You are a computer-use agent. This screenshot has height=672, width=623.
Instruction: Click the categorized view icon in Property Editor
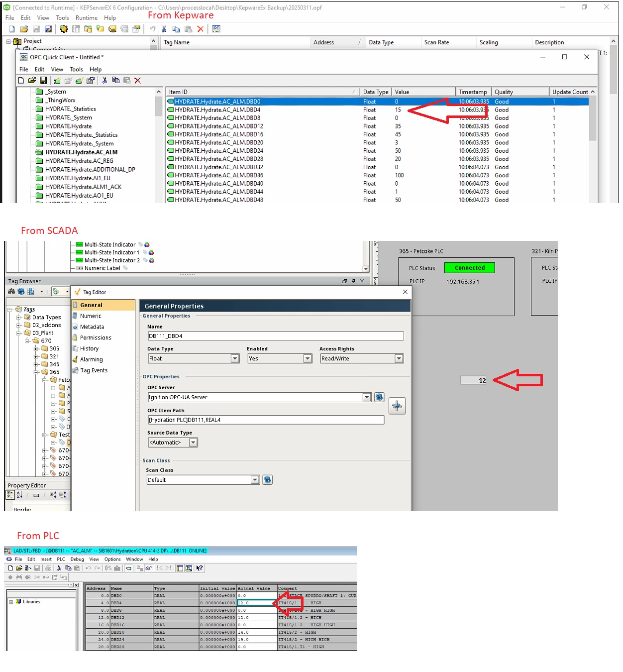(x=10, y=495)
